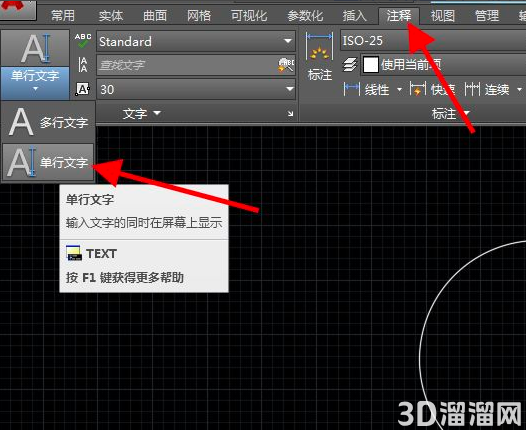Click the large single-line text icon
Image resolution: width=526 pixels, height=430 pixels.
coord(35,48)
